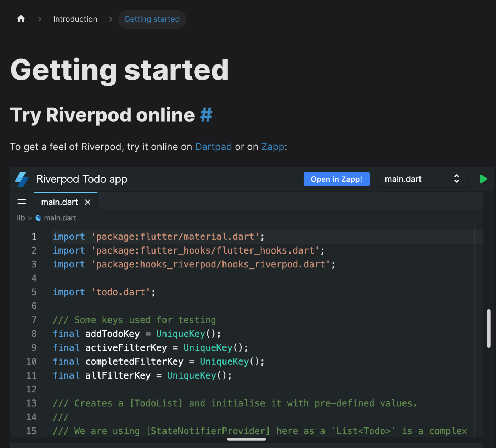Click the 'package:hooks_riverpod/hooks_riverpod.dart' string
This screenshot has height=448, width=496.
(x=211, y=264)
